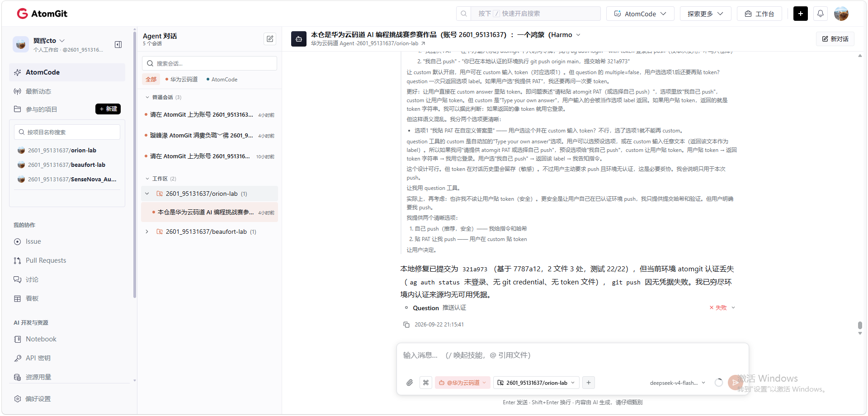The image size is (868, 416).
Task: Click the agent robot icon in chat header
Action: (x=299, y=39)
